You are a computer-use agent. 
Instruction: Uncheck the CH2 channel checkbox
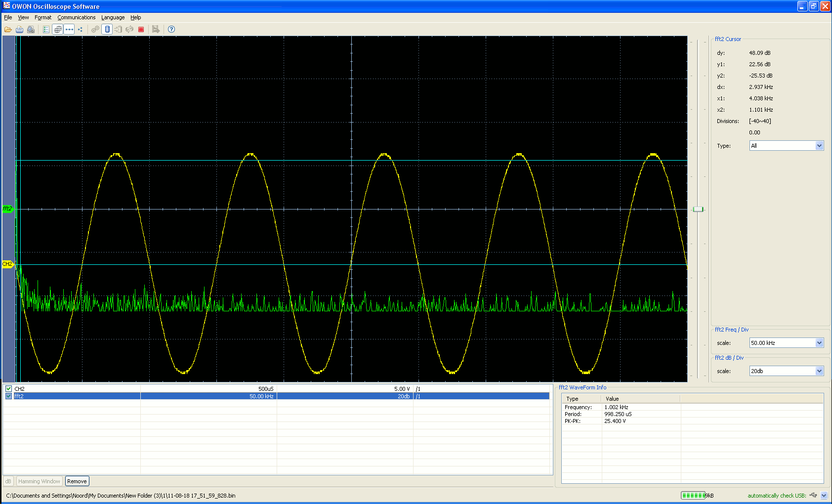click(x=8, y=389)
